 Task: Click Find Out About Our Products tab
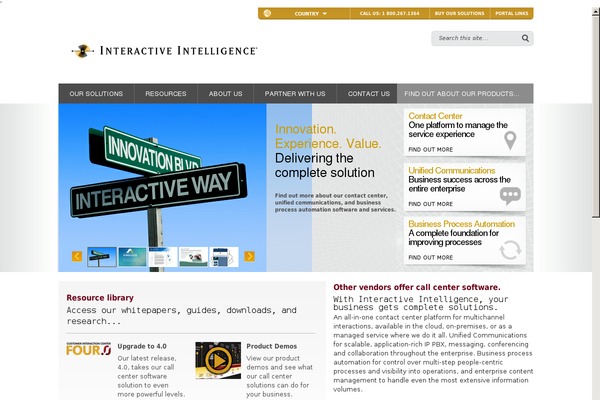point(465,94)
